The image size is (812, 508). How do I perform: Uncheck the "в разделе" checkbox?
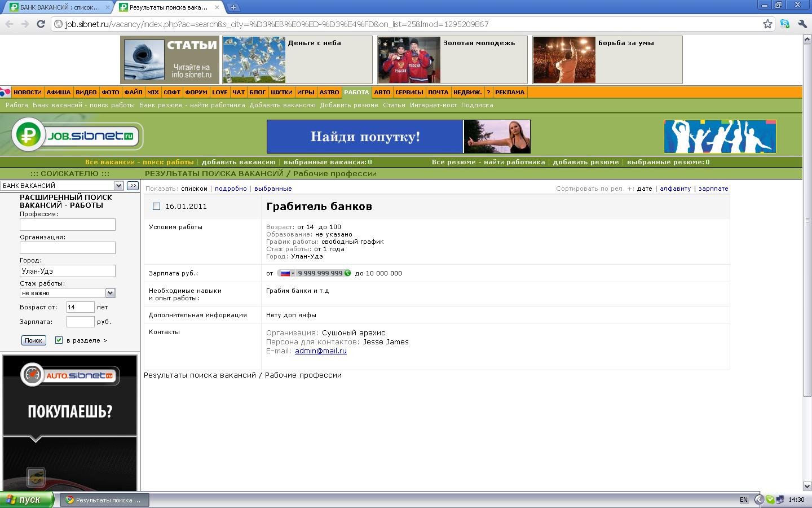tap(59, 340)
